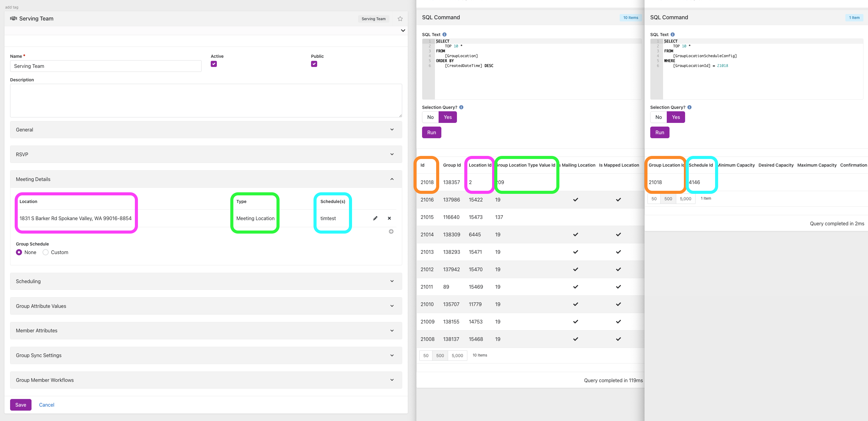Choose No for left Selection Query

pyautogui.click(x=430, y=117)
